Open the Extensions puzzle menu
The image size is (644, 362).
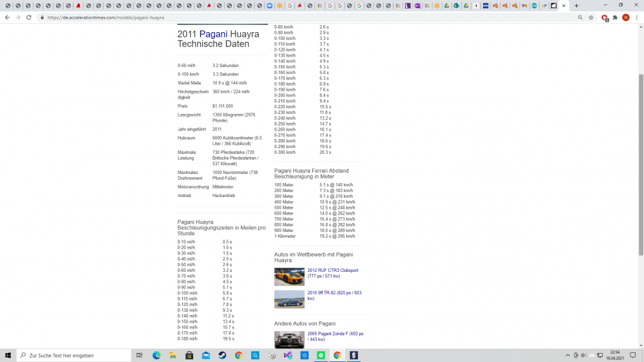[615, 17]
